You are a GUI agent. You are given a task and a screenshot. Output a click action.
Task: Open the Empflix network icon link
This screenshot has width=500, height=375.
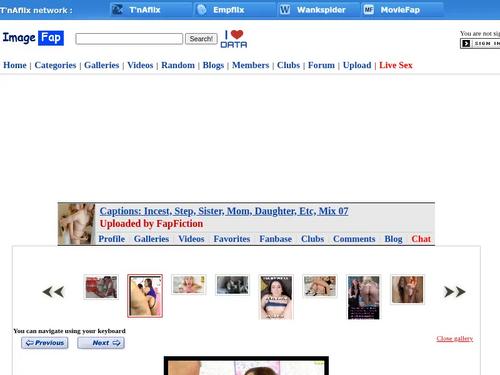pos(201,10)
